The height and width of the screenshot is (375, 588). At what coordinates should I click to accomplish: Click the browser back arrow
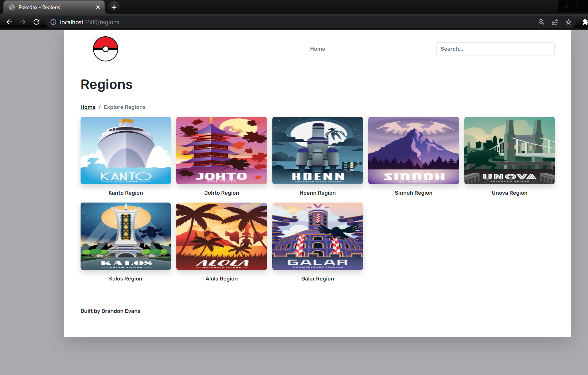click(x=9, y=22)
